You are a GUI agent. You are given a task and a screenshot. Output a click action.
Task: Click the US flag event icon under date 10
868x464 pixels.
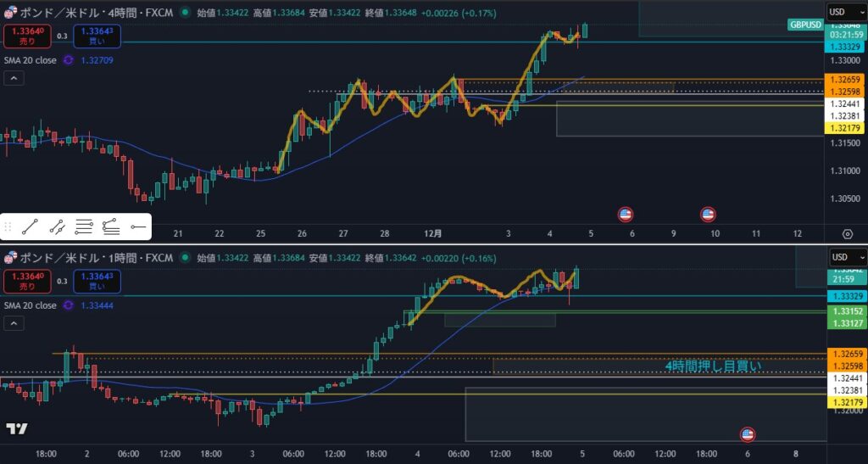tap(707, 215)
